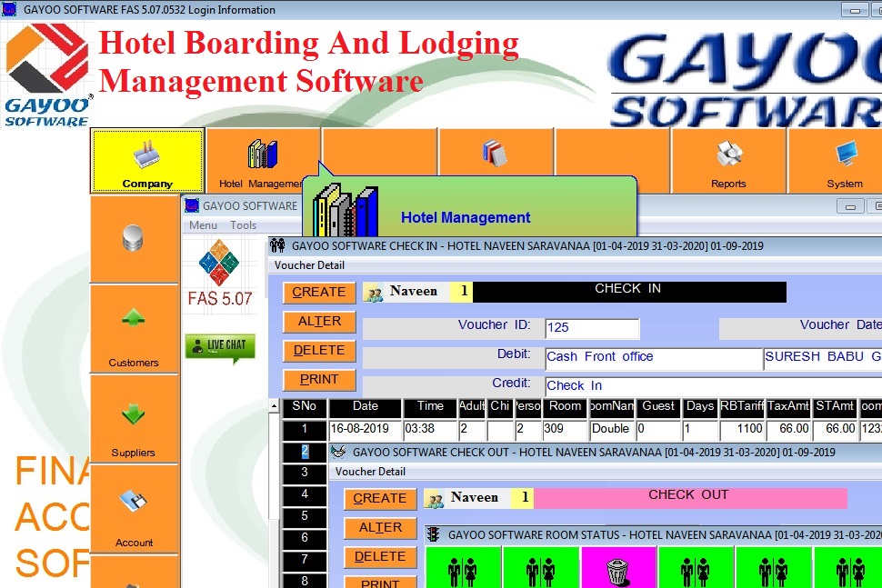Open the Reports module with the printer icon

tap(728, 161)
